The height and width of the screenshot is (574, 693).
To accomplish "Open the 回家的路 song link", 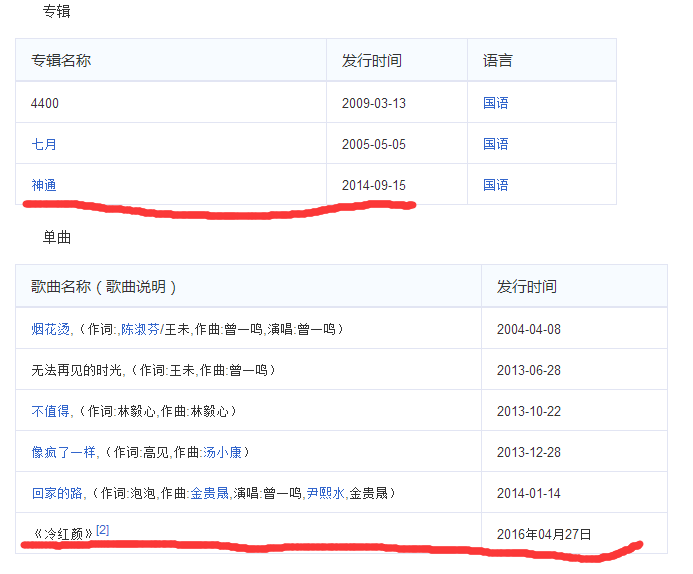I will click(57, 493).
